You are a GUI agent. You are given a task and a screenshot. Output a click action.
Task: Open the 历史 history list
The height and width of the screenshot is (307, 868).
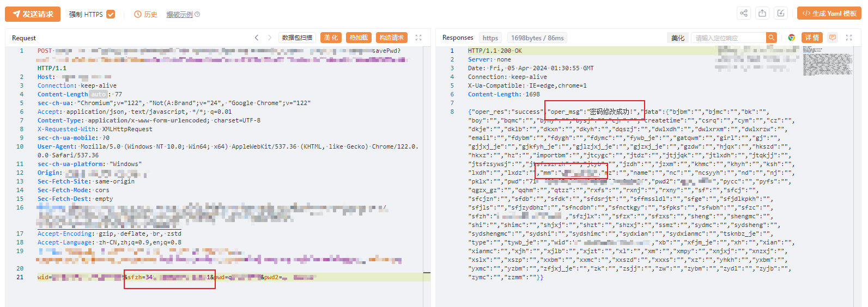(146, 14)
